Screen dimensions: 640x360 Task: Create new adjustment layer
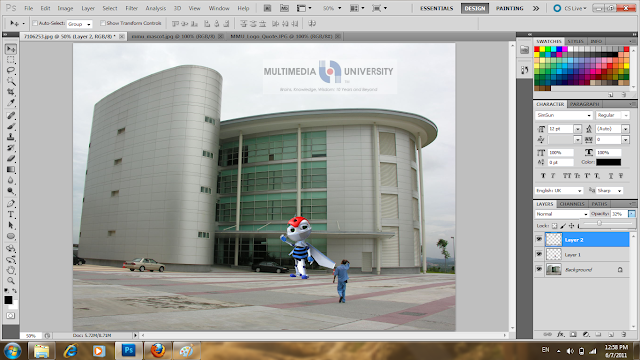tap(586, 334)
